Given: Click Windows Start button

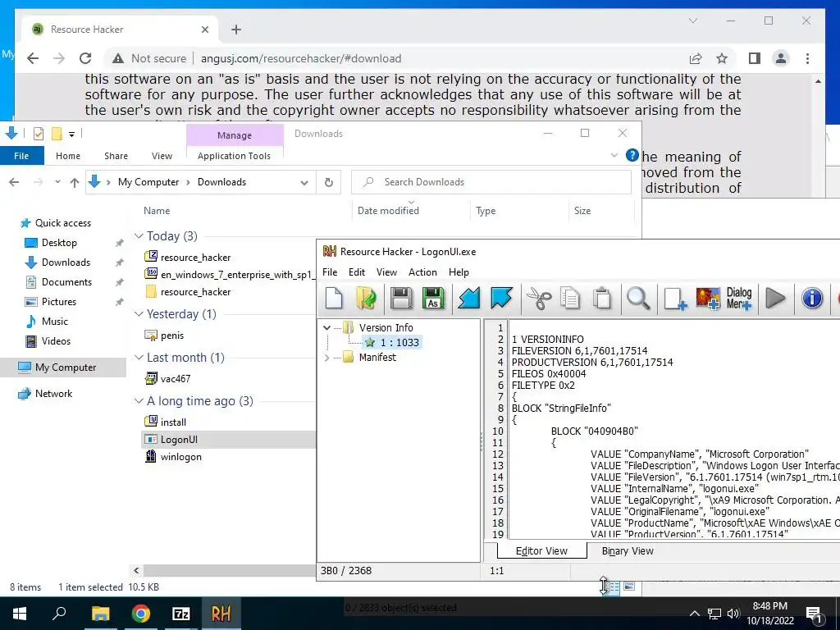Looking at the screenshot, I should pos(20,614).
